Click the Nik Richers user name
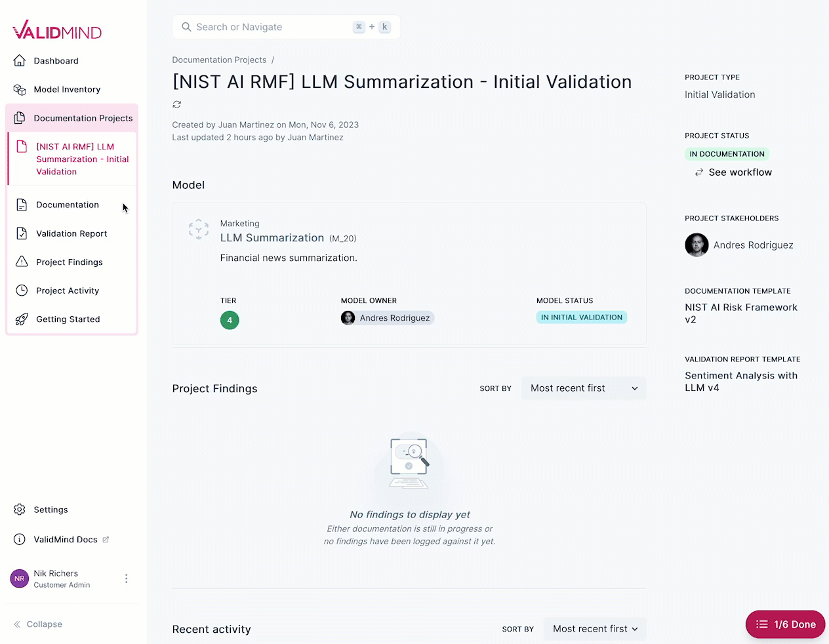829x644 pixels. point(56,573)
